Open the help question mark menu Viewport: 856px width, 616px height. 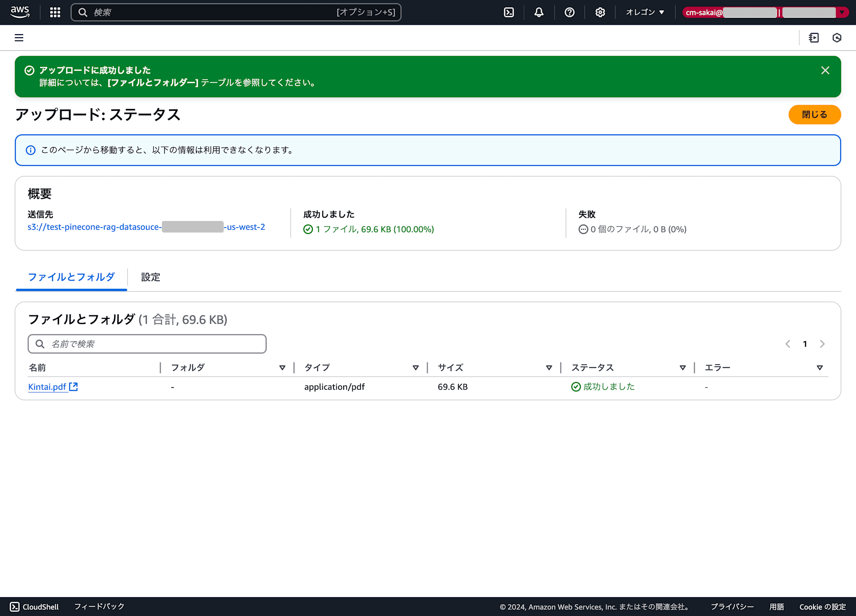pos(569,12)
